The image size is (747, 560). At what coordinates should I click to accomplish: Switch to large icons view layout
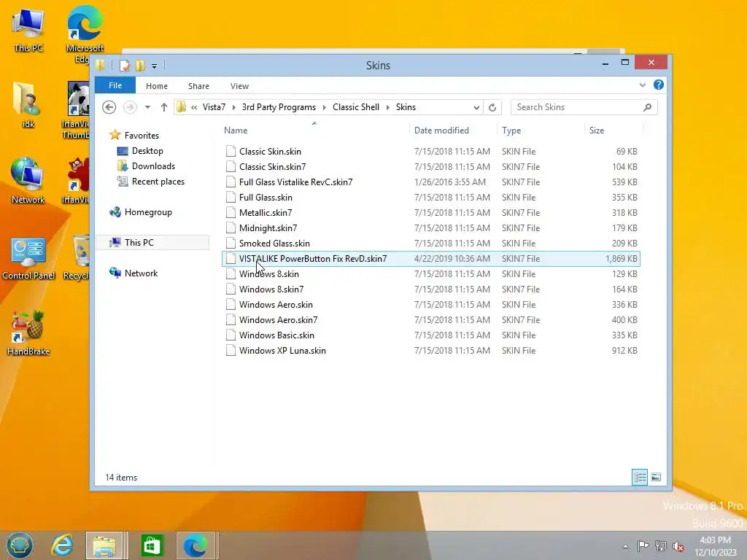pyautogui.click(x=656, y=477)
